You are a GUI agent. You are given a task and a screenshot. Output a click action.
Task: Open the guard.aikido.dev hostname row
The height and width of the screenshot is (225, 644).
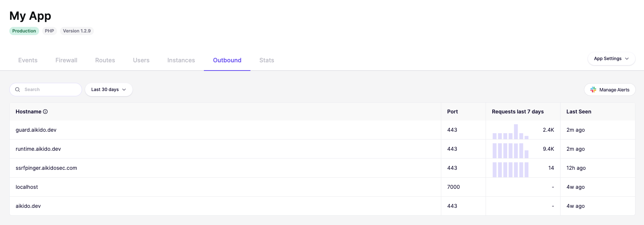pos(322,130)
